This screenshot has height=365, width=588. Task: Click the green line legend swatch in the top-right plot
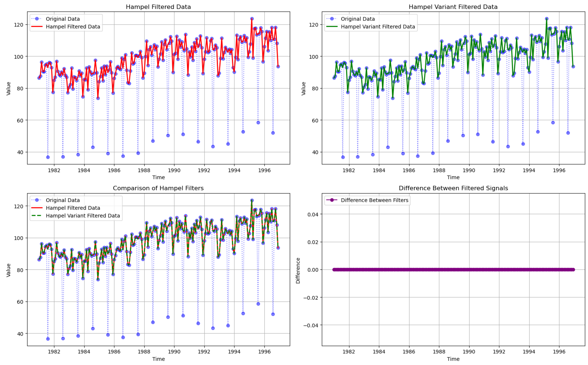pos(332,26)
